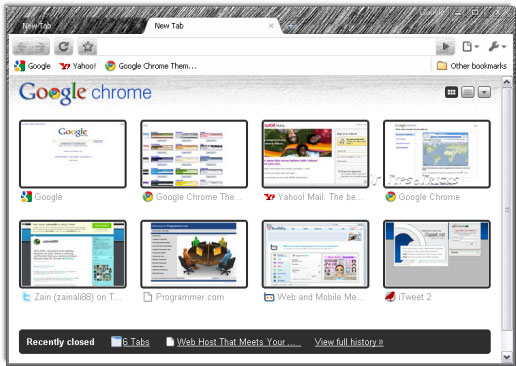Open the Google page thumbnail
This screenshot has height=366, width=516.
pyautogui.click(x=73, y=154)
